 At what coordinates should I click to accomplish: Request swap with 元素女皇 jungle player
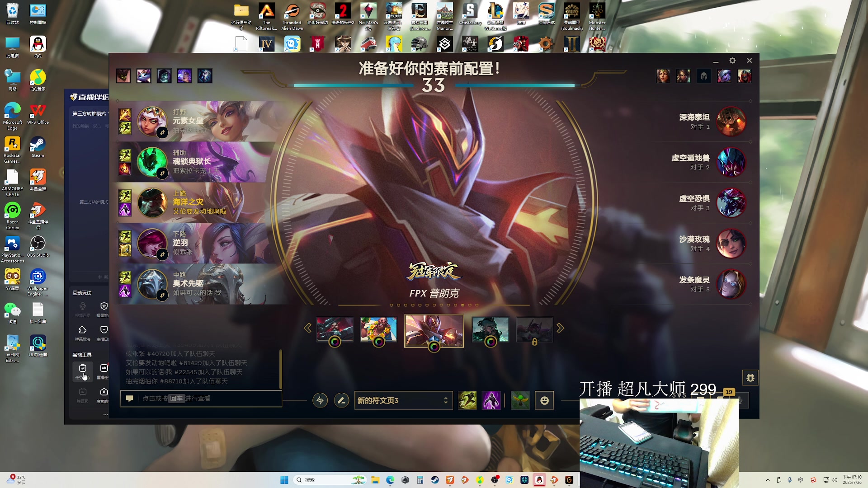click(x=162, y=132)
